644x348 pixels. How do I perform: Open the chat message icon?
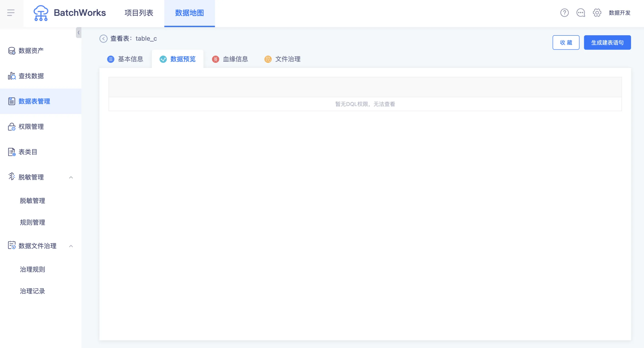click(581, 13)
